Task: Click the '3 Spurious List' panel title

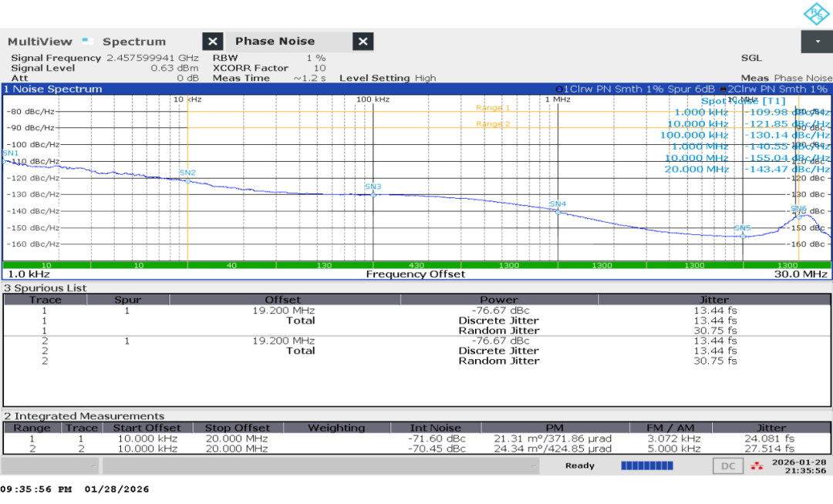Action: tap(46, 287)
